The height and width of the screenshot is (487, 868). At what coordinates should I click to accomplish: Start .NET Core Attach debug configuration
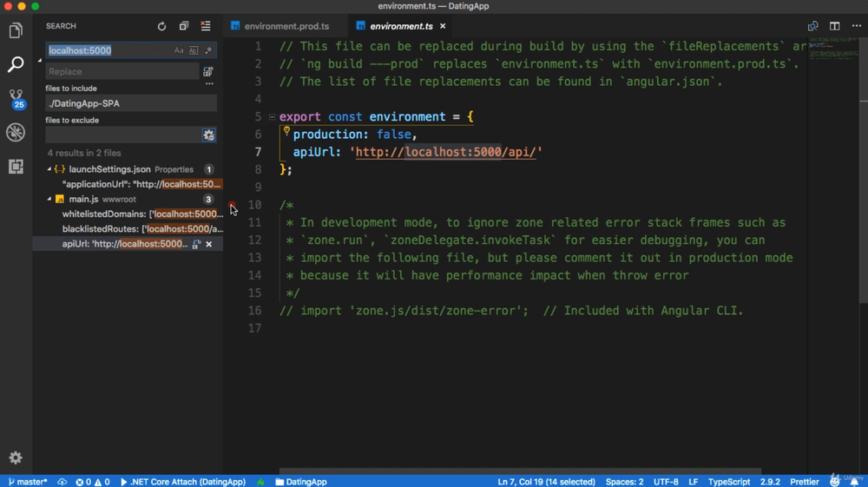pyautogui.click(x=182, y=482)
